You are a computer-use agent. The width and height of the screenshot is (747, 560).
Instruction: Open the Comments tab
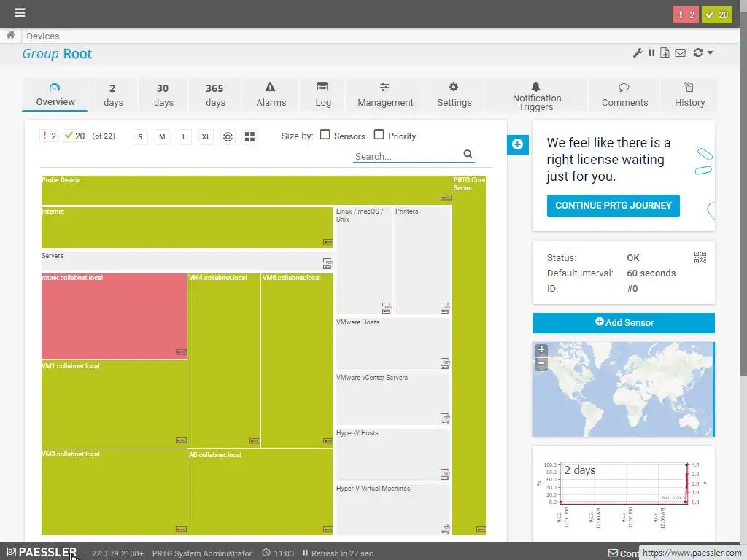tap(624, 95)
